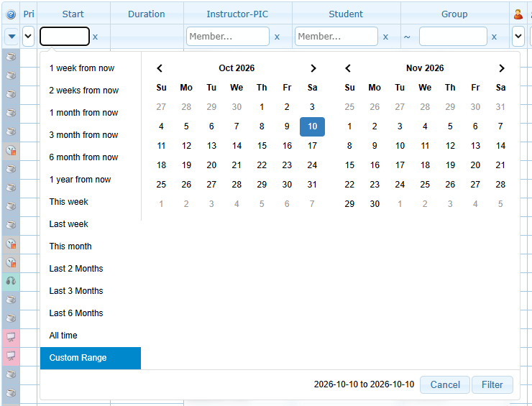Image resolution: width=532 pixels, height=406 pixels.
Task: Go to next month on Oct 2026 calendar
Action: [313, 68]
